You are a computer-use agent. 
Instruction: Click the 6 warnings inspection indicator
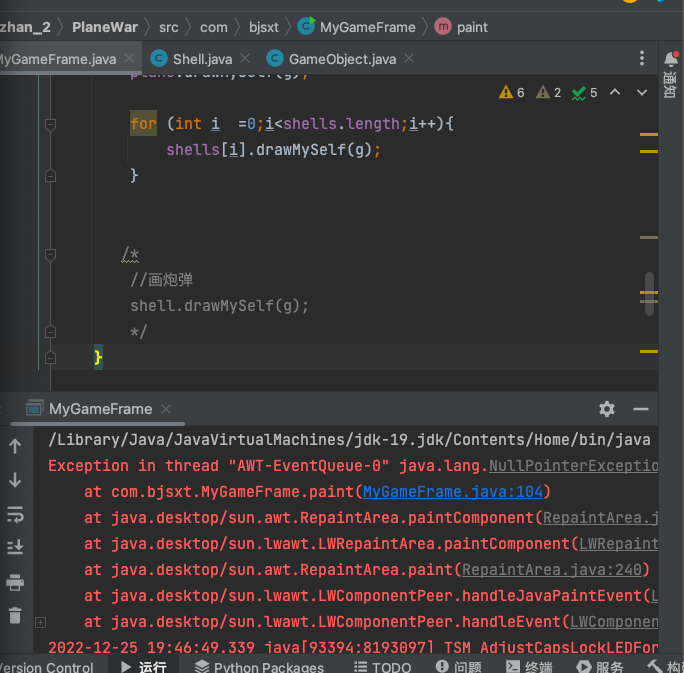coord(512,92)
